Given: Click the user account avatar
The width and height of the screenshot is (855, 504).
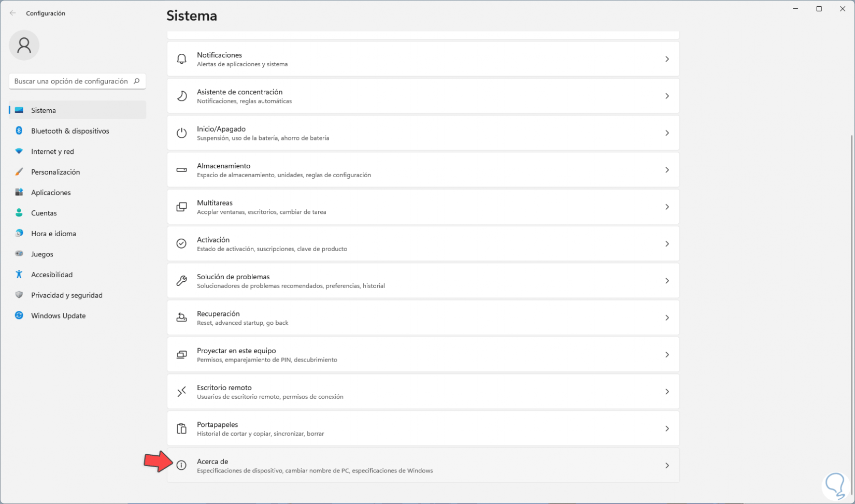Looking at the screenshot, I should click(x=24, y=46).
